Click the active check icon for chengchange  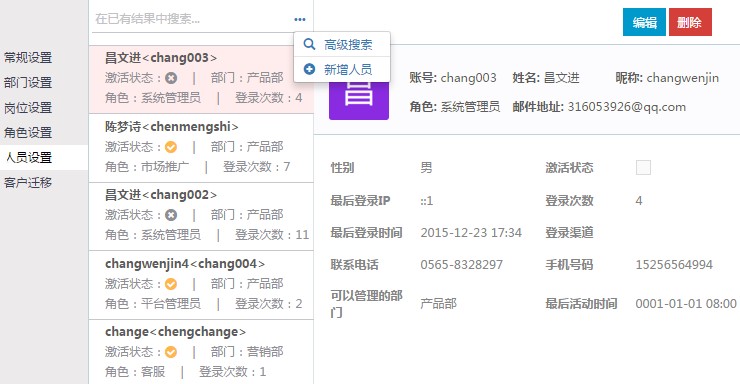coord(171,352)
